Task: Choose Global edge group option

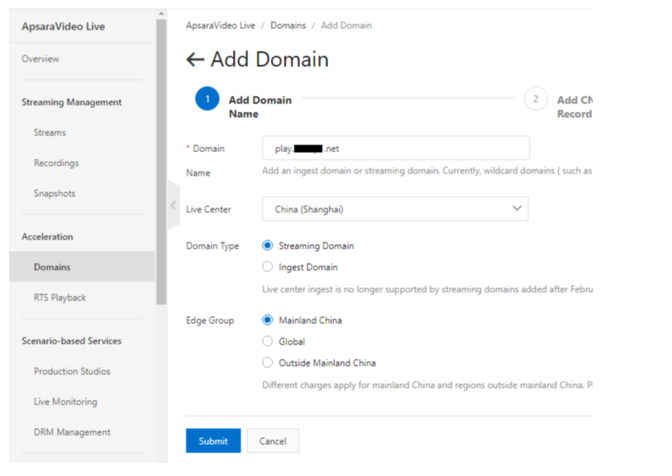Action: [x=267, y=342]
